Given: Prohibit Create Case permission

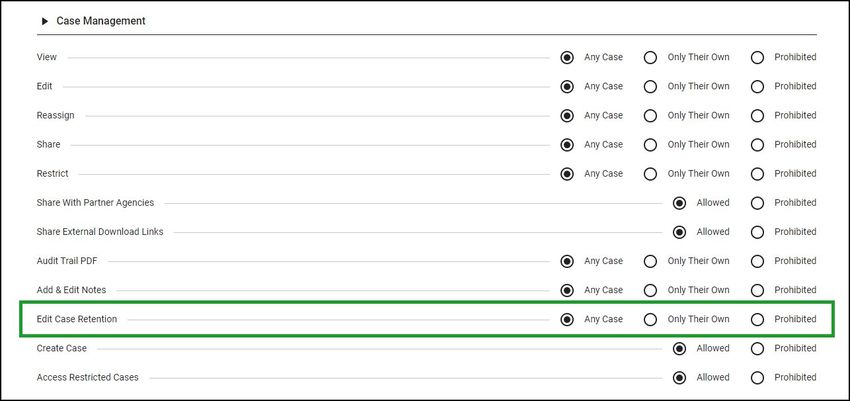Looking at the screenshot, I should tap(757, 348).
